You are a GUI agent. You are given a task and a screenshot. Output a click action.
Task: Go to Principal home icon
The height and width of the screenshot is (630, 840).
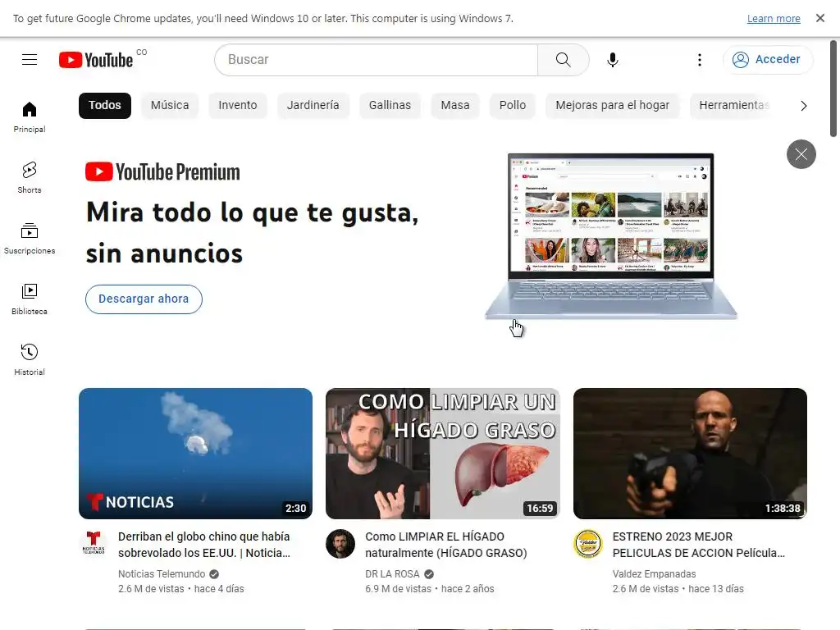coord(30,116)
